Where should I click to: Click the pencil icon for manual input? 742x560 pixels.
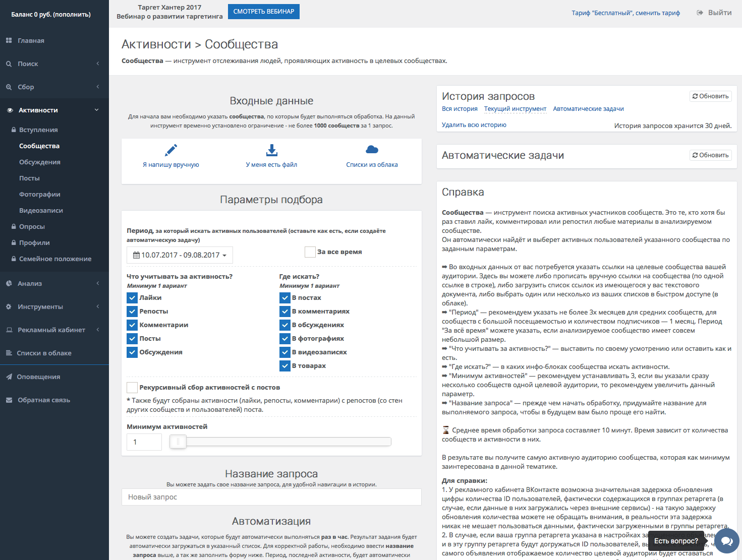coord(171,150)
